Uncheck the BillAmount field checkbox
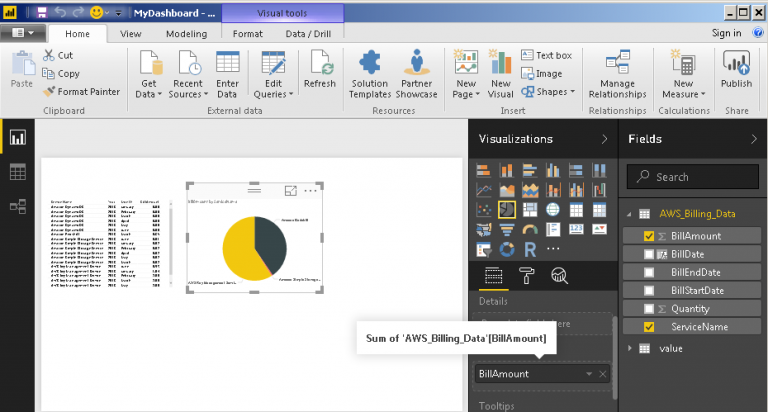Viewport: 768px width, 412px height. tap(650, 236)
